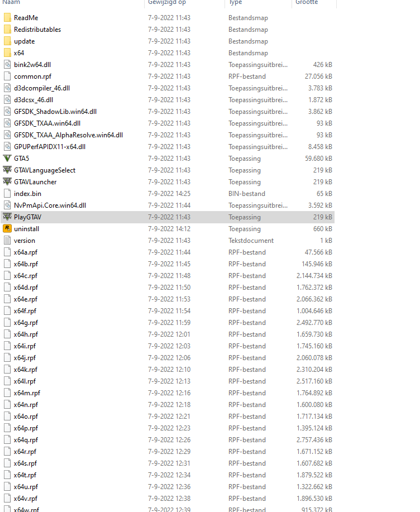Select file name x64h.rpf
Screen dimensions: 420x512
(26, 334)
